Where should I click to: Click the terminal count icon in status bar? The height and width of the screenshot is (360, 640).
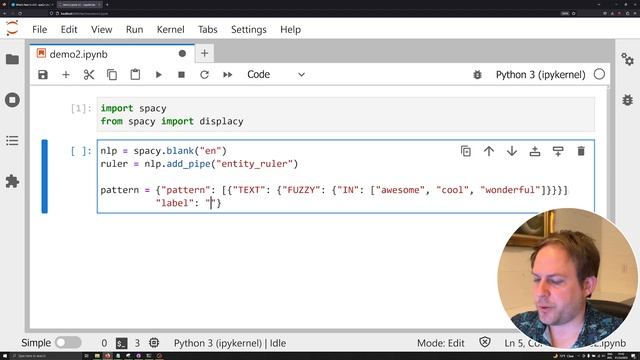(121, 343)
